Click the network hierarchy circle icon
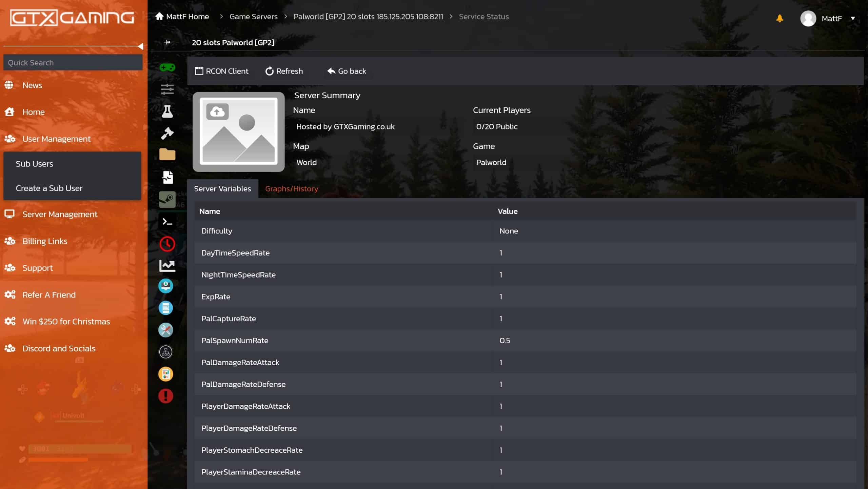The image size is (868, 489). (166, 352)
